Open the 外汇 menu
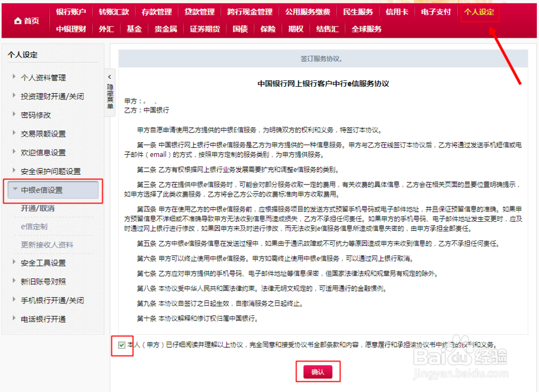Viewport: 539px width, 392px height. pos(106,29)
